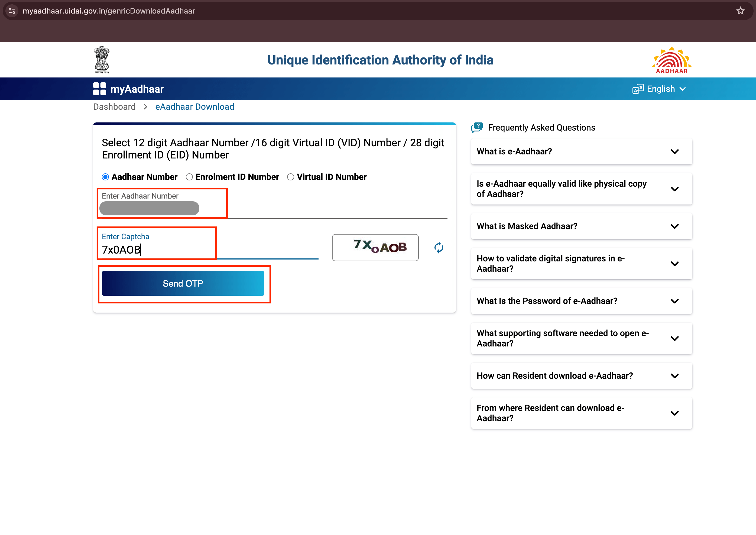
Task: Expand 'How to validate digital signatures' question
Action: tap(581, 264)
